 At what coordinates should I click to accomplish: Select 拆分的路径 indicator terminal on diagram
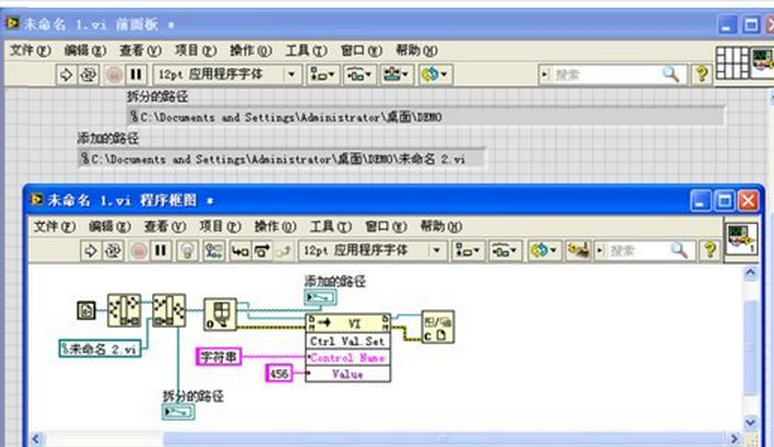(178, 412)
